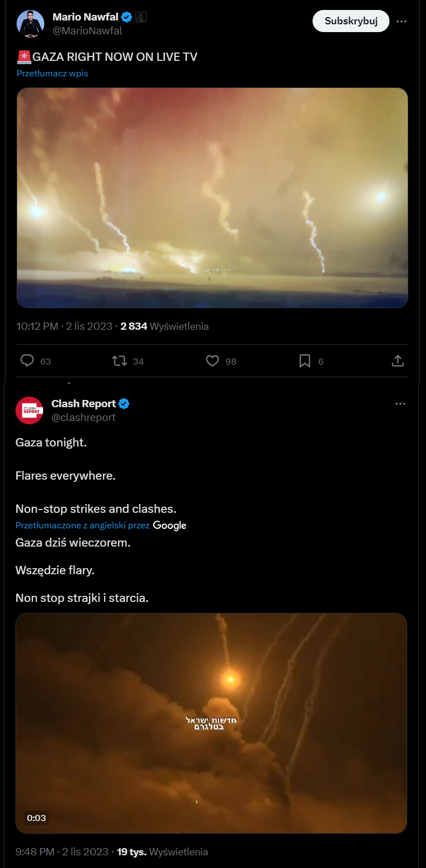Like the Mario Nawfal post
Viewport: 426px width, 868px height.
click(x=212, y=361)
